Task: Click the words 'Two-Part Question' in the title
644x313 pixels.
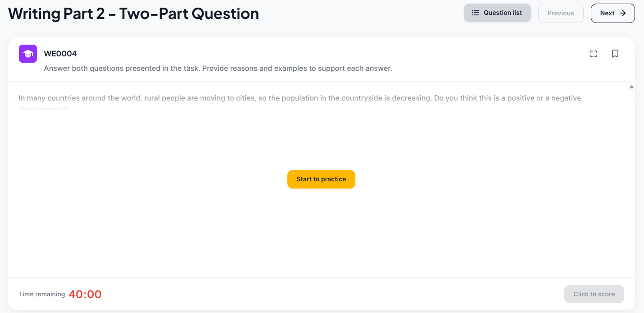Action: pos(189,14)
